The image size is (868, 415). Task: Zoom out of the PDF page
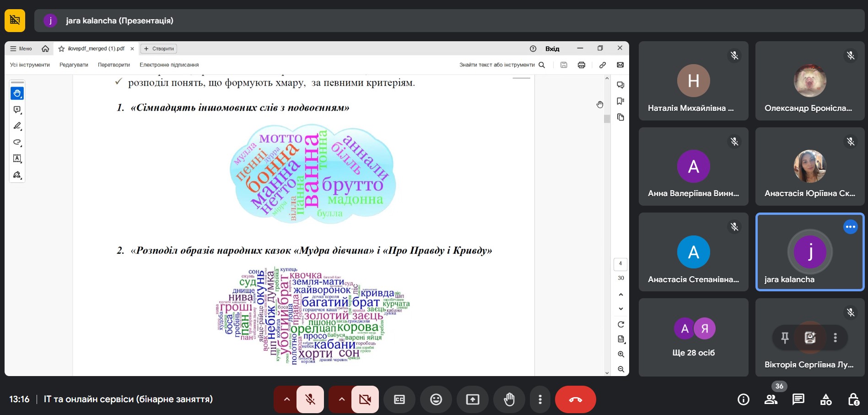[621, 369]
